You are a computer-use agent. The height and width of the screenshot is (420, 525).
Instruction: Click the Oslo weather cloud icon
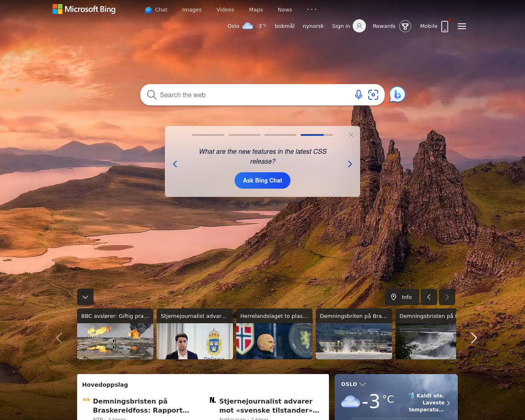point(248,26)
